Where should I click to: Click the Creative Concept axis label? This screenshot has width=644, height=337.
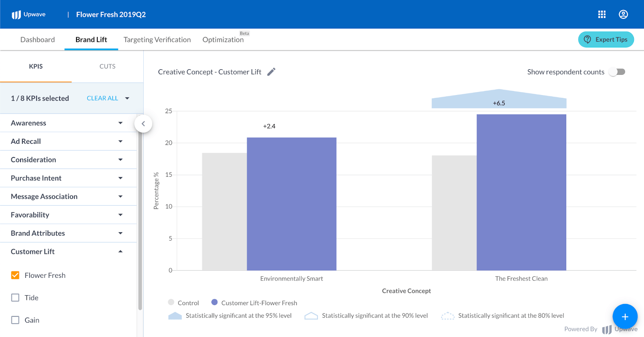click(407, 291)
